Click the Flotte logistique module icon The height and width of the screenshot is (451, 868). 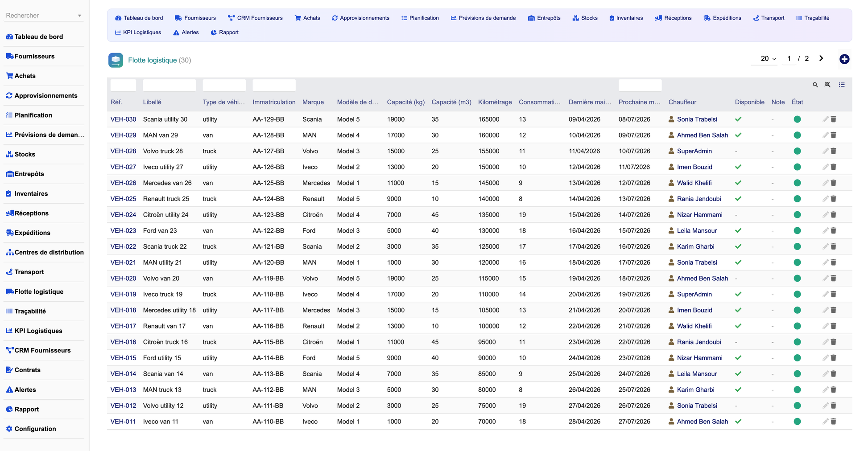[116, 60]
